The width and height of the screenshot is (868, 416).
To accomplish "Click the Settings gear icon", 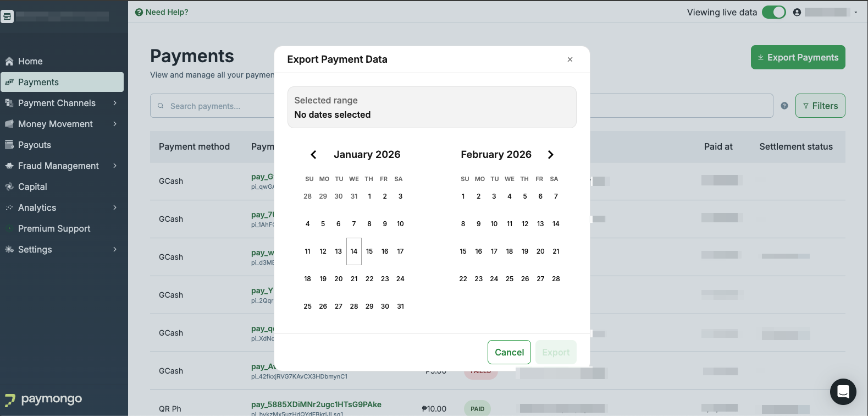I will [9, 249].
